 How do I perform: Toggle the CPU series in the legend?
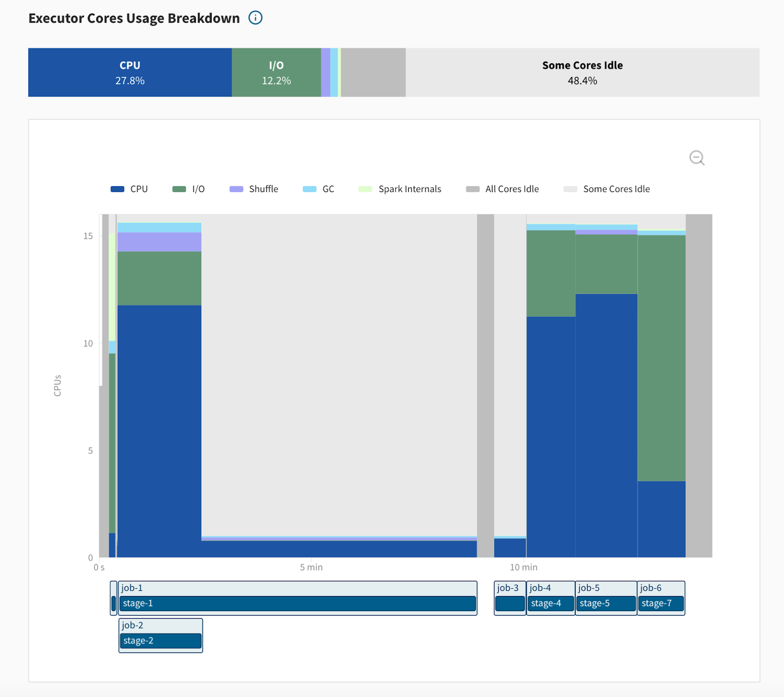pos(129,189)
